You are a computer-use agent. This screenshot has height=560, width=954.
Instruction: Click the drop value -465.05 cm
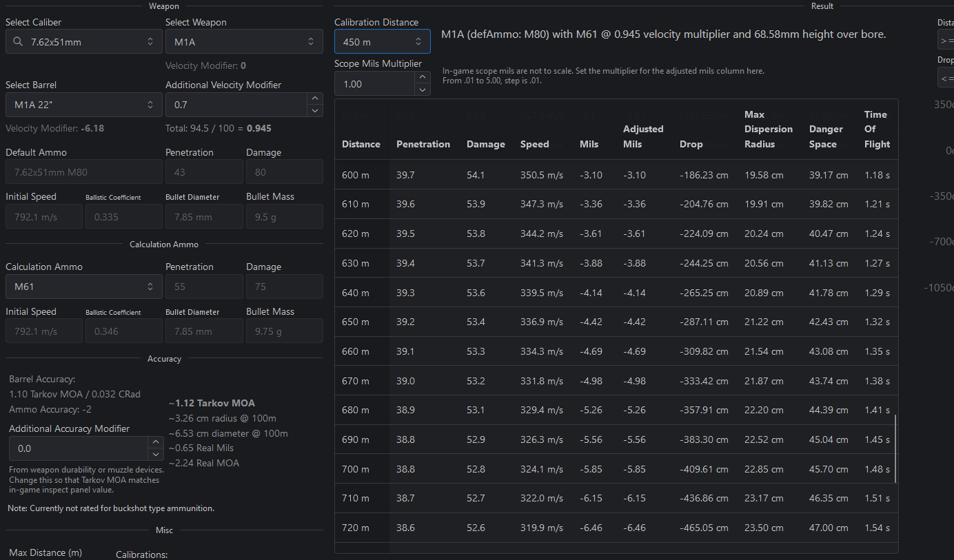[x=704, y=528]
